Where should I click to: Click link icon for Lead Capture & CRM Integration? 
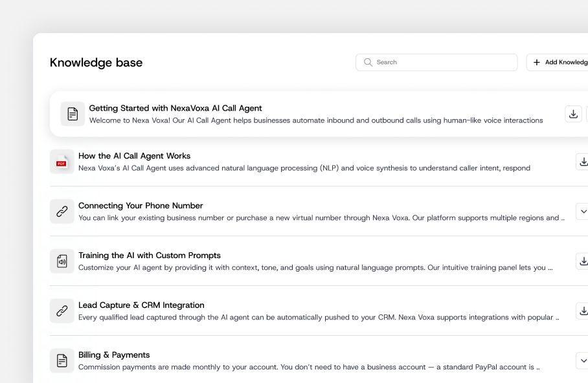click(62, 311)
